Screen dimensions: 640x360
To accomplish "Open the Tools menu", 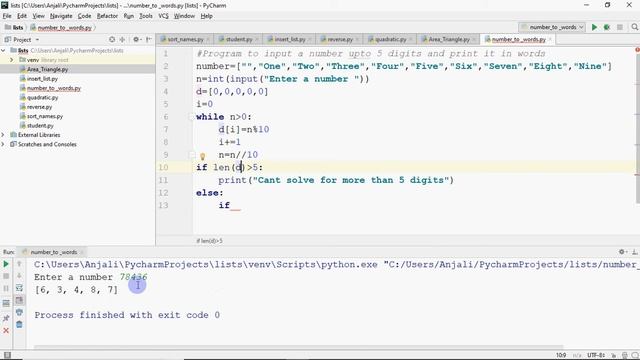I will pyautogui.click(x=146, y=16).
